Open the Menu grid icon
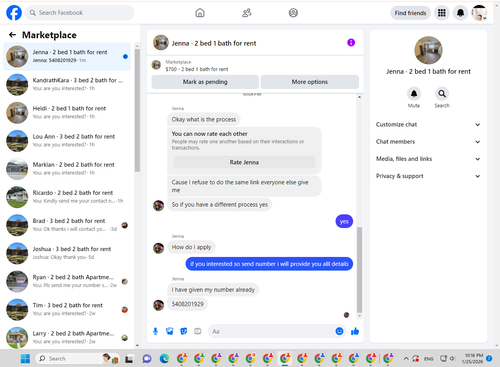 (442, 13)
